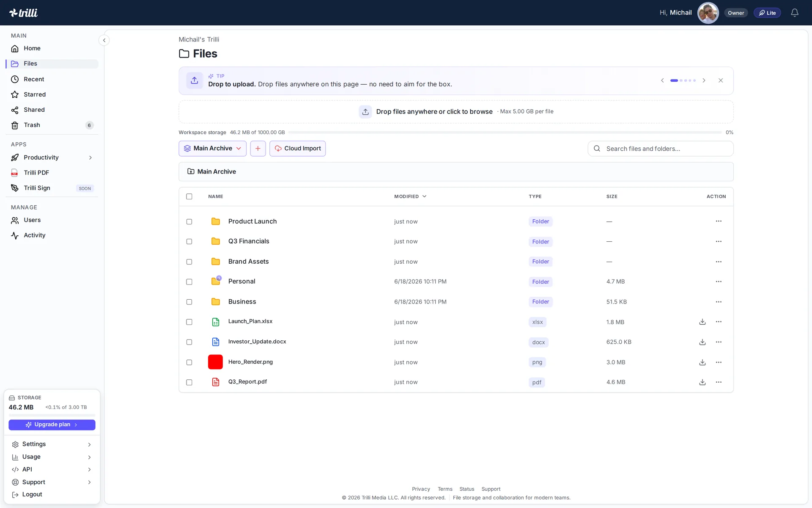Go to next tip arrow

click(704, 80)
